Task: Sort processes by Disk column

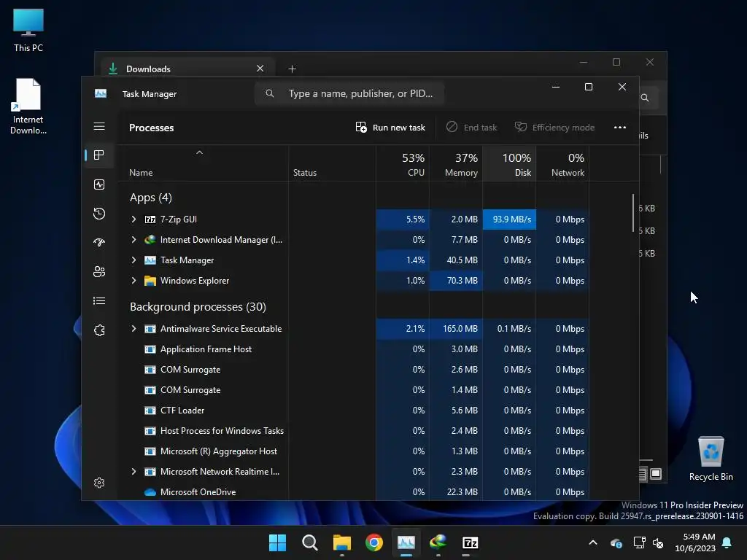Action: (509, 164)
